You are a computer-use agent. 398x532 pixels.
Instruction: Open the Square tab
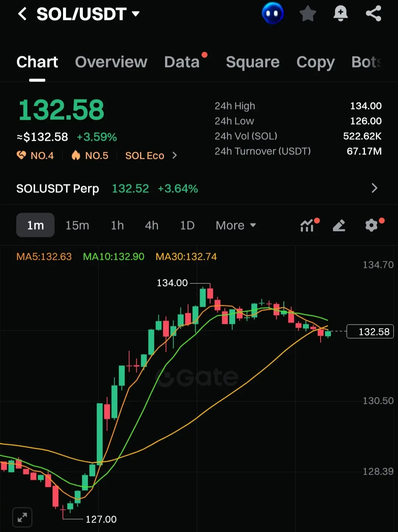coord(252,62)
